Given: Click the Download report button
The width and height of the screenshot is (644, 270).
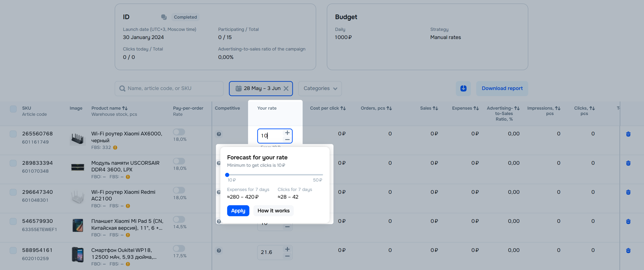Looking at the screenshot, I should pos(502,88).
